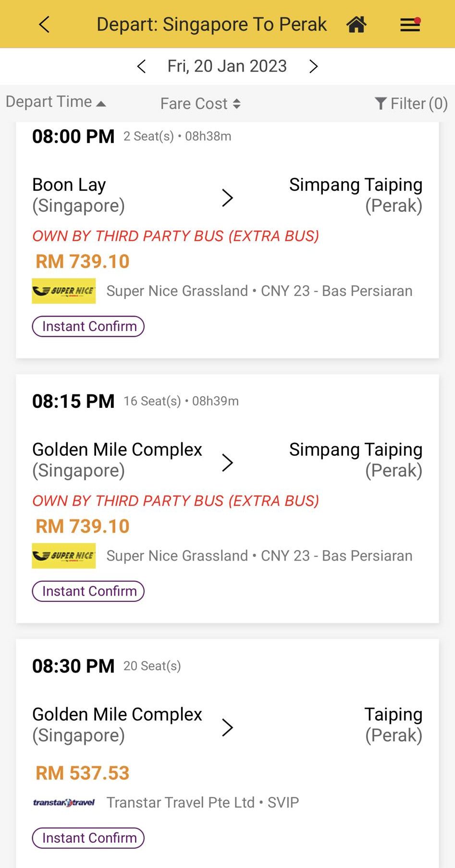Sort by Depart Time

pyautogui.click(x=56, y=102)
